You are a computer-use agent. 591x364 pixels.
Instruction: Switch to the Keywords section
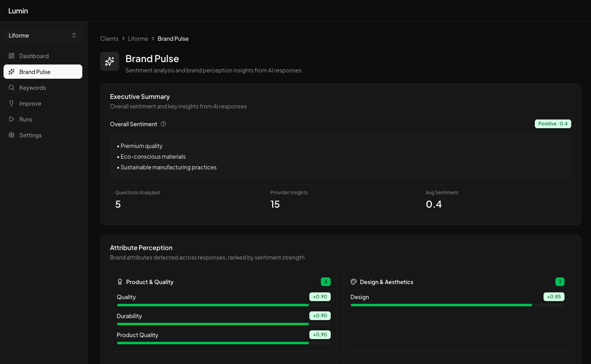pos(32,87)
